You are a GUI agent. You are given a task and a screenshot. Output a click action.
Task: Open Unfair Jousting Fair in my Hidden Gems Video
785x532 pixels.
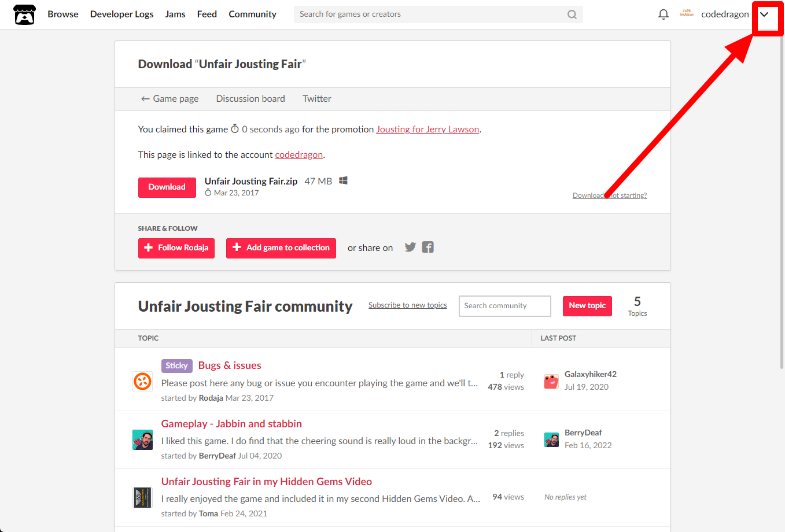point(267,482)
